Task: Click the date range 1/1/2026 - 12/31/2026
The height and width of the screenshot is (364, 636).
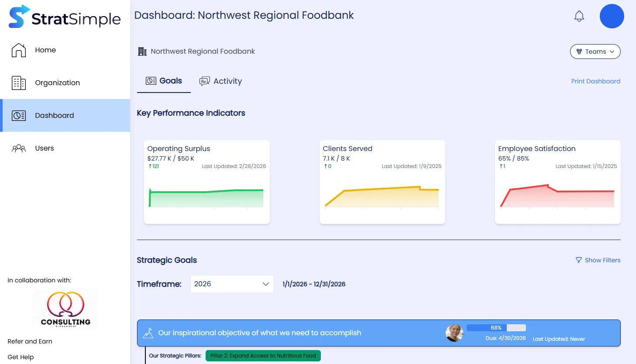Action: 314,284
